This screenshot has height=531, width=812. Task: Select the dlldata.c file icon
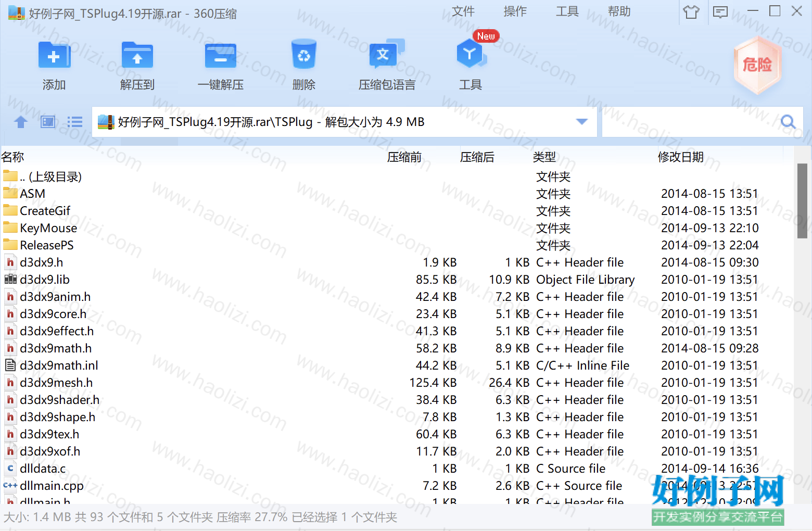pos(10,468)
